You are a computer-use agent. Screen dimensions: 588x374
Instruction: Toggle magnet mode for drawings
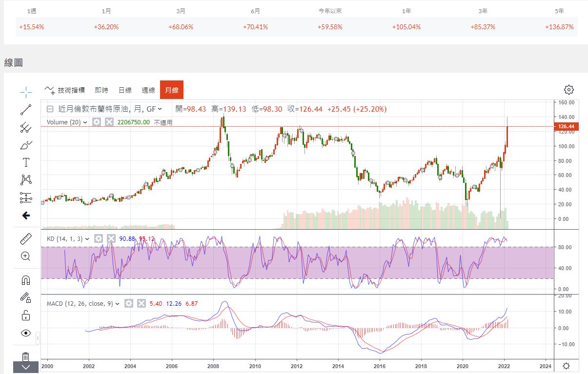pyautogui.click(x=26, y=280)
